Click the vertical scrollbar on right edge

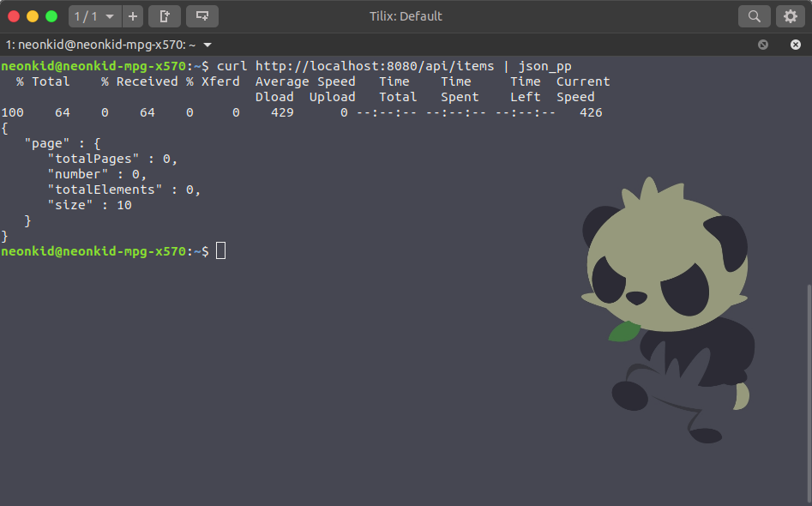(809, 394)
